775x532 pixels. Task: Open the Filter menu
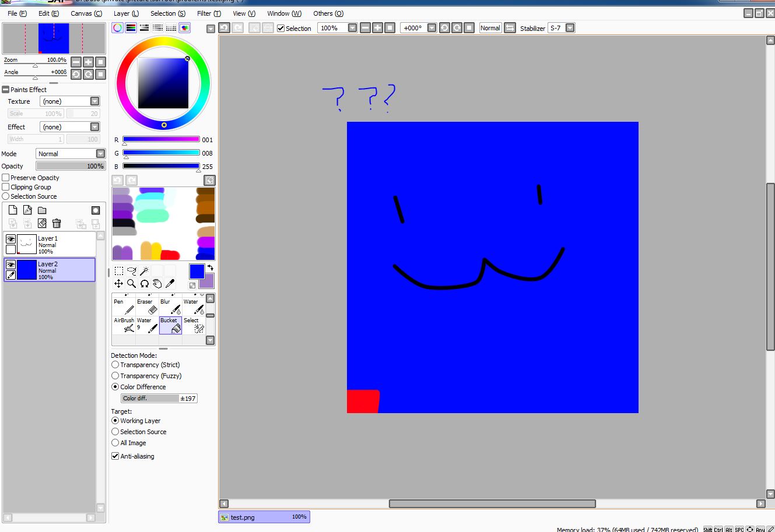point(209,13)
